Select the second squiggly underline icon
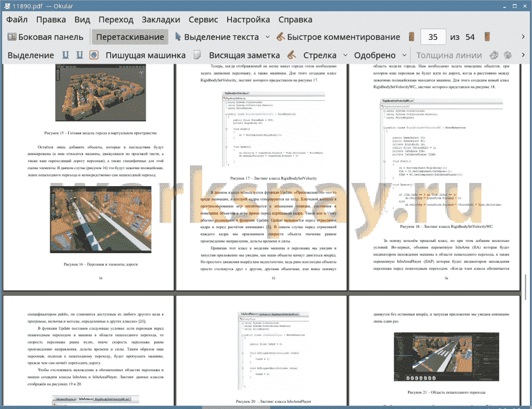This screenshot has height=409, width=532. (79, 55)
